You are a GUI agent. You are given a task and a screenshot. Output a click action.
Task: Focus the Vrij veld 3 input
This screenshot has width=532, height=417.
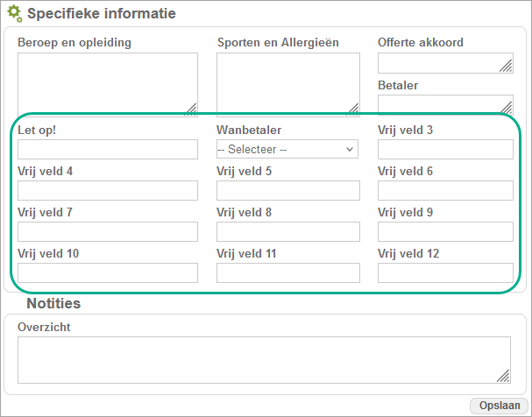click(445, 149)
